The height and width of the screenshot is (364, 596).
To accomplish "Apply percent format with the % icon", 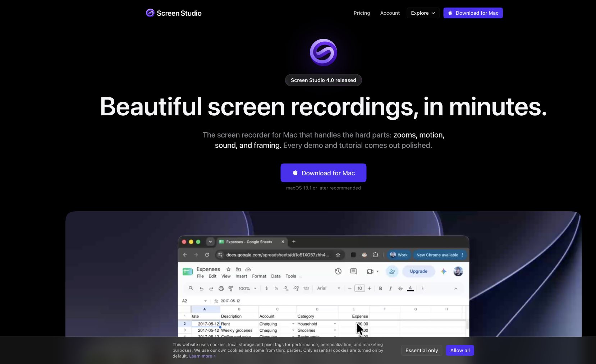I will [276, 288].
